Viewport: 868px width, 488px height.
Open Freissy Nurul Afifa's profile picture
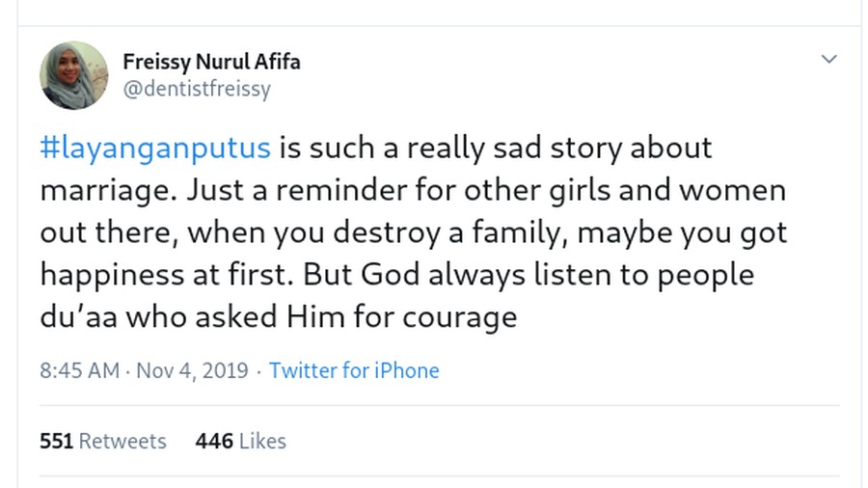(x=73, y=74)
